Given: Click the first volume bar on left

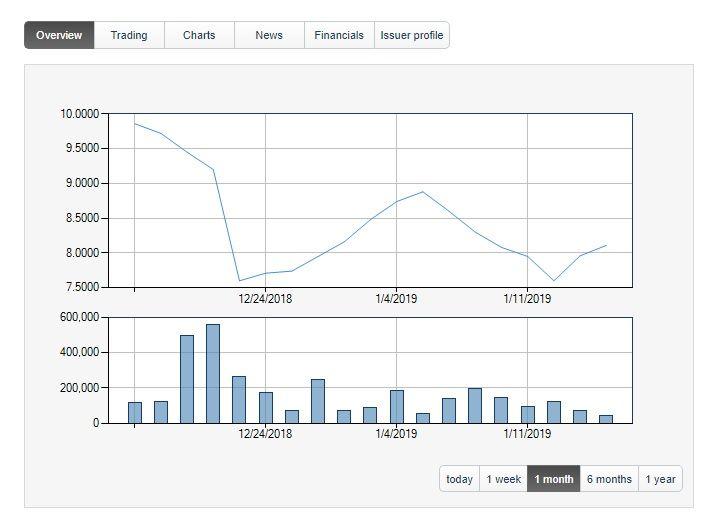Looking at the screenshot, I should [135, 412].
